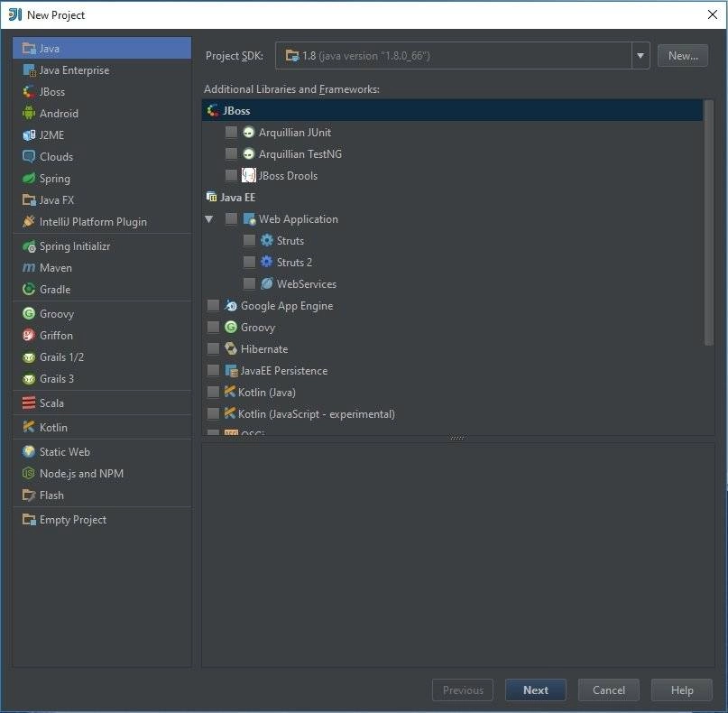Select the JBoss group header row
The width and height of the screenshot is (728, 713).
pyautogui.click(x=452, y=110)
